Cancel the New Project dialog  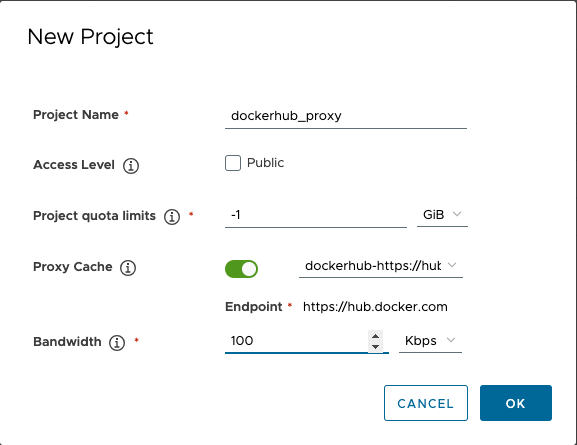426,403
